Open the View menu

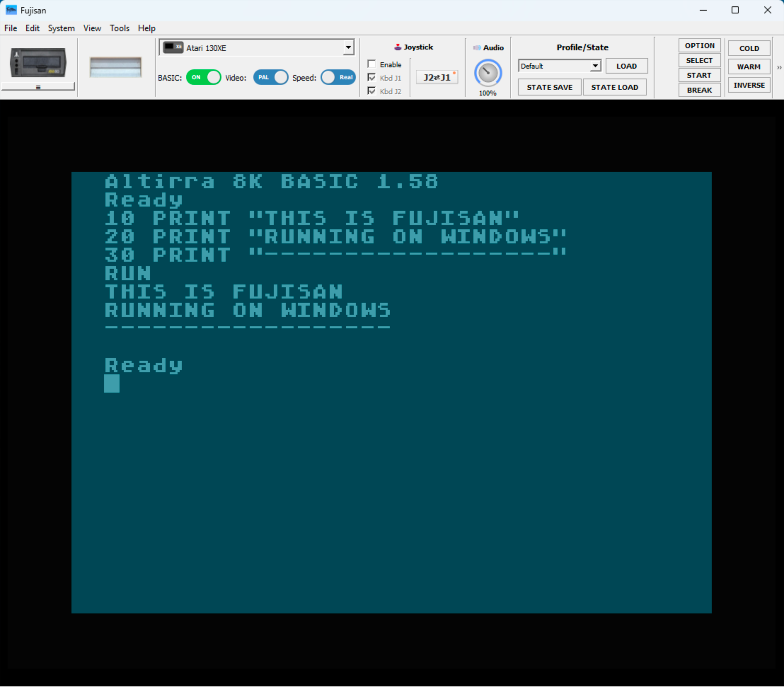tap(92, 28)
